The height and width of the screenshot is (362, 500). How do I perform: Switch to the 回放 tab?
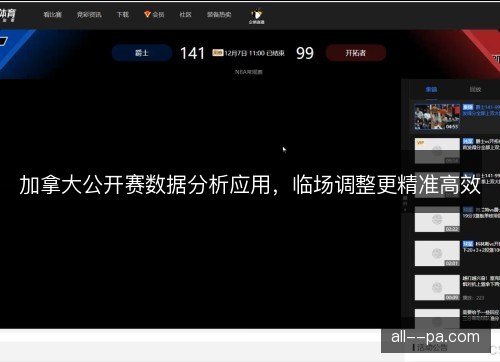tap(475, 89)
